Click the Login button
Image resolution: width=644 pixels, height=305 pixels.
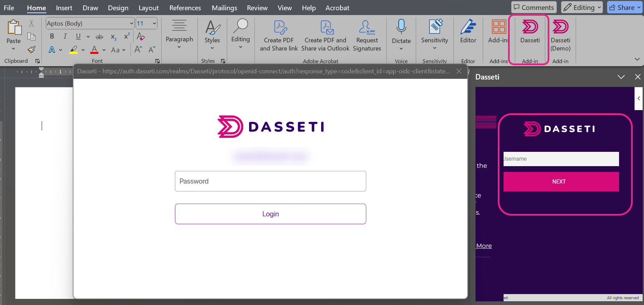pyautogui.click(x=271, y=214)
